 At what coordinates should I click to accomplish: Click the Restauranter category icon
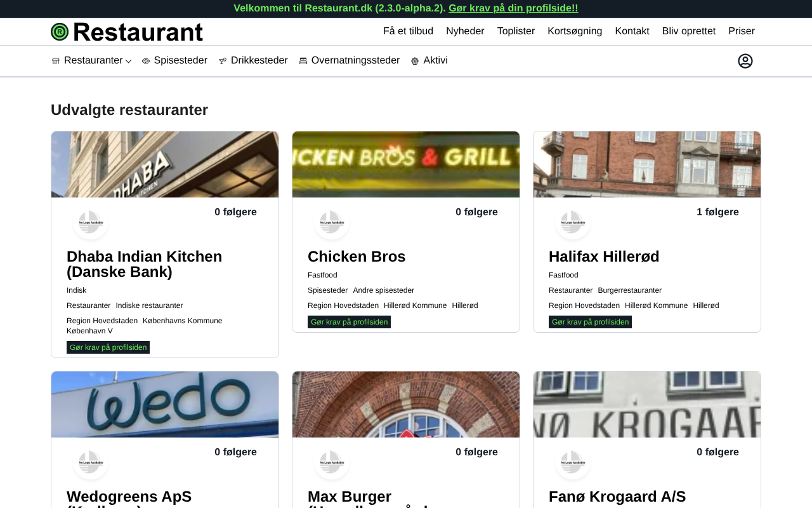[56, 61]
